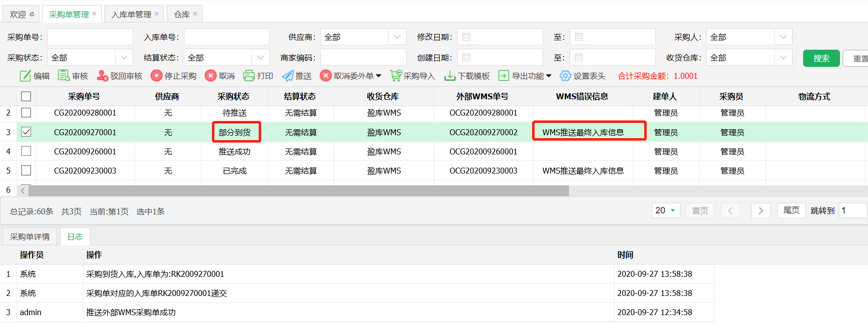The image size is (868, 323).
Task: Click refresh icon on 欢迎 tab
Action: coord(32,14)
